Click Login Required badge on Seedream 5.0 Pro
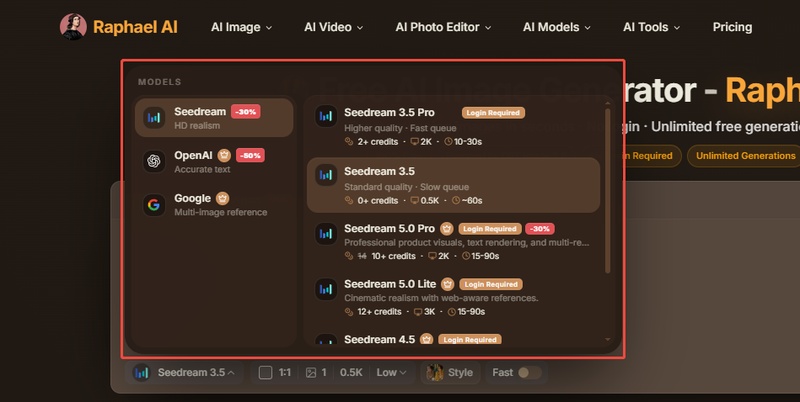800x402 pixels. (490, 229)
